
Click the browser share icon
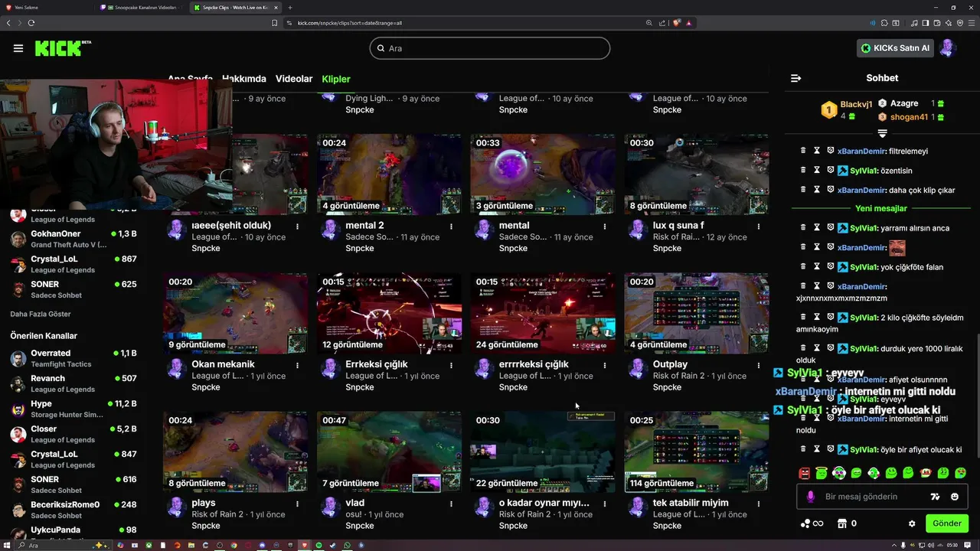click(x=661, y=23)
